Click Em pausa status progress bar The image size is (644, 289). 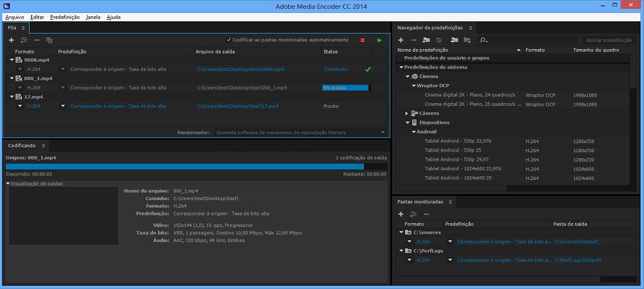[x=346, y=88]
